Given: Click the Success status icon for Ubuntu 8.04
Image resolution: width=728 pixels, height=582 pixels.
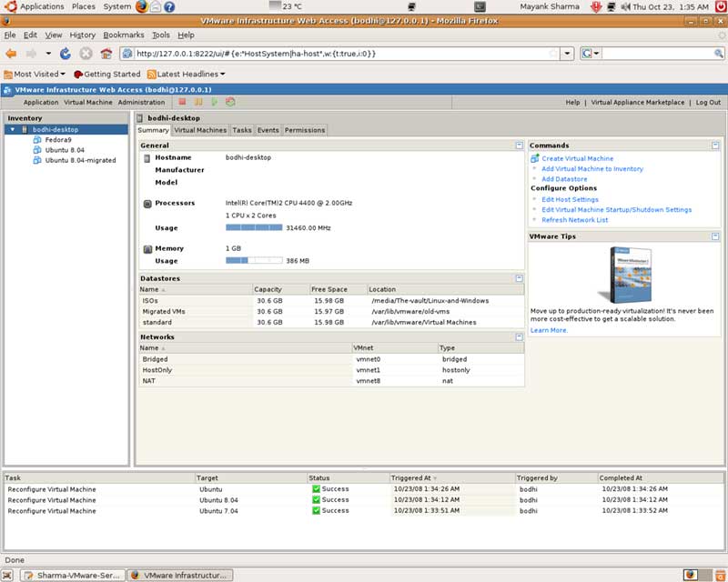Looking at the screenshot, I should click(316, 499).
